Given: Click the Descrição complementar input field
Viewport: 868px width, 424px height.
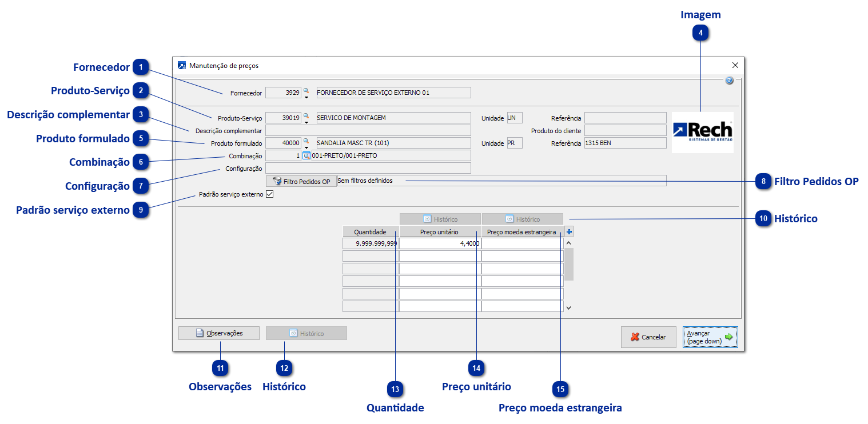Looking at the screenshot, I should [368, 130].
